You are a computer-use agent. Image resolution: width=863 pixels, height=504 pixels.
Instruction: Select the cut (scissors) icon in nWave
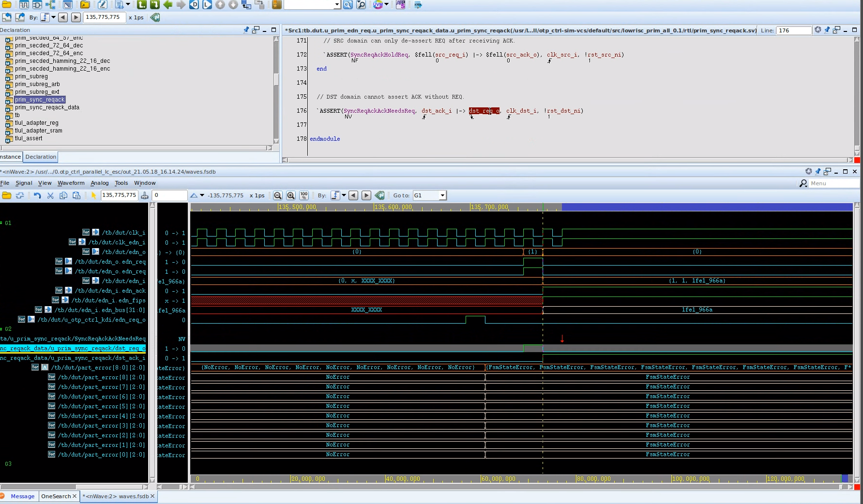pos(50,195)
